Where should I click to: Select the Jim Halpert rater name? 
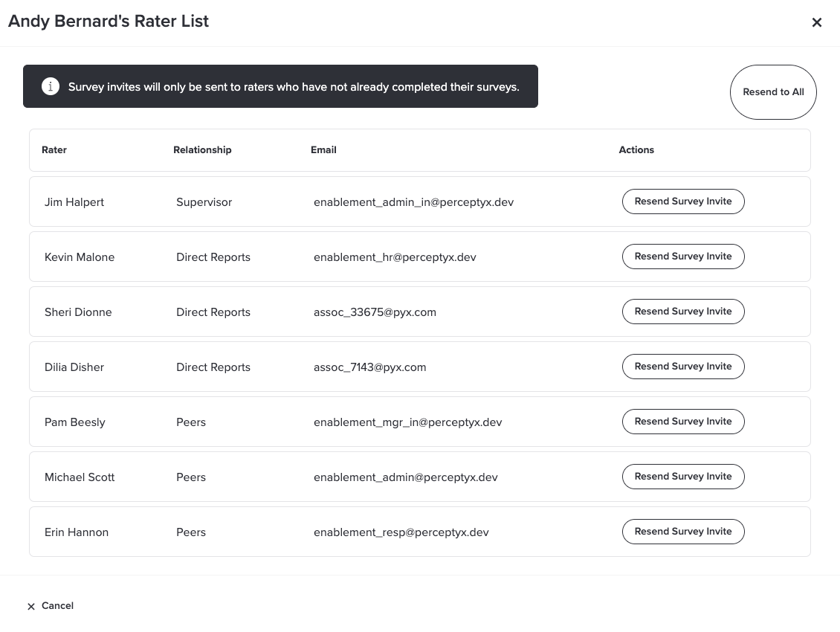coord(74,202)
